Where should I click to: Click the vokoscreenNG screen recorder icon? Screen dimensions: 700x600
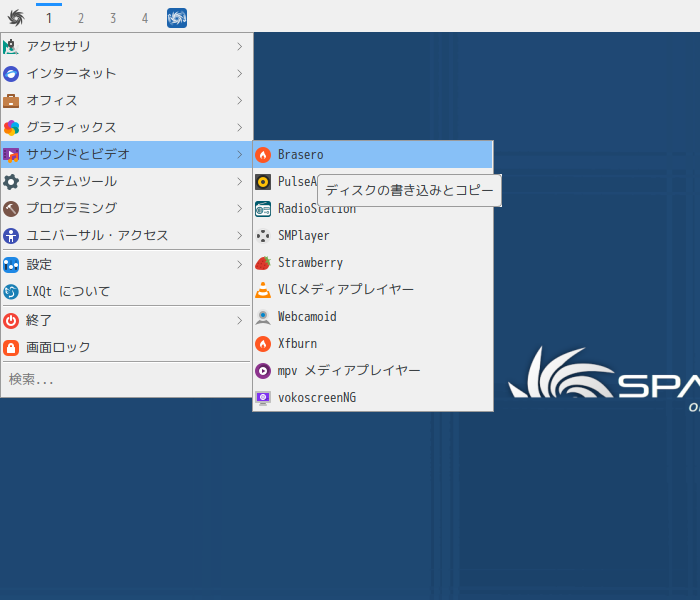pyautogui.click(x=263, y=398)
